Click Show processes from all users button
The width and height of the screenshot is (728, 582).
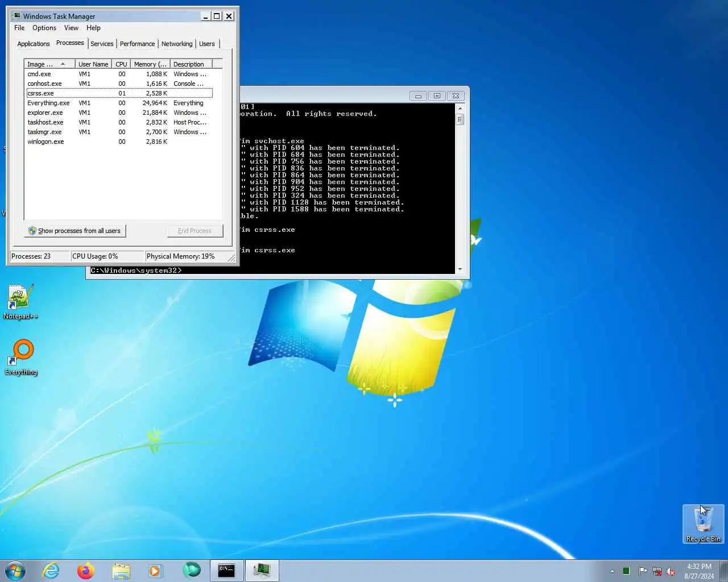[x=75, y=231]
